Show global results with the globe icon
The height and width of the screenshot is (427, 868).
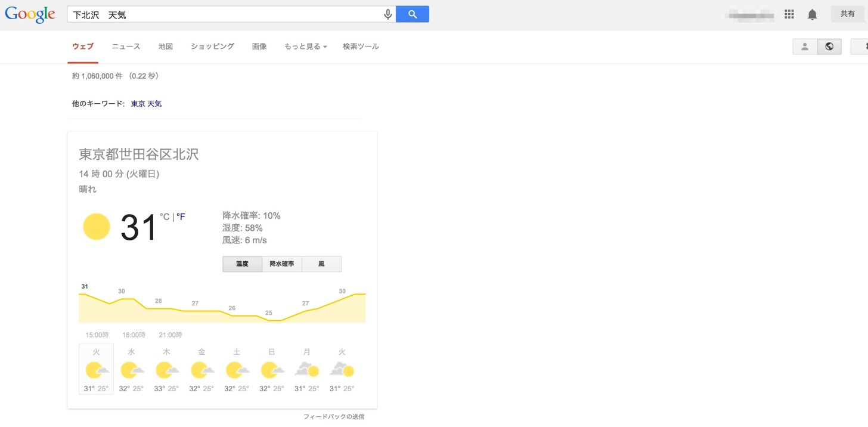829,47
